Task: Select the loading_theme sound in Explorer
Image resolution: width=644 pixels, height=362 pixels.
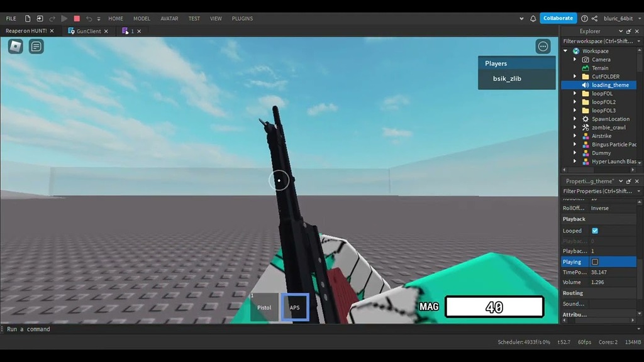Action: [x=608, y=85]
